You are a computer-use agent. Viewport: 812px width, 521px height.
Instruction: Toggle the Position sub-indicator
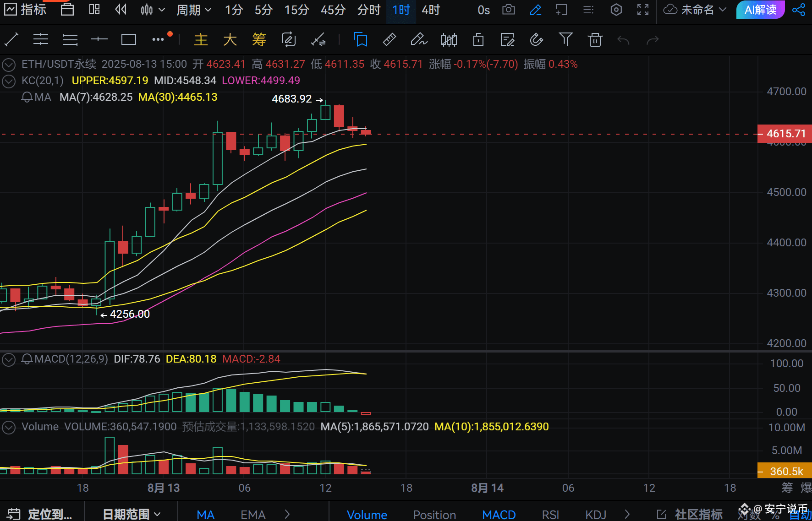[x=434, y=515]
